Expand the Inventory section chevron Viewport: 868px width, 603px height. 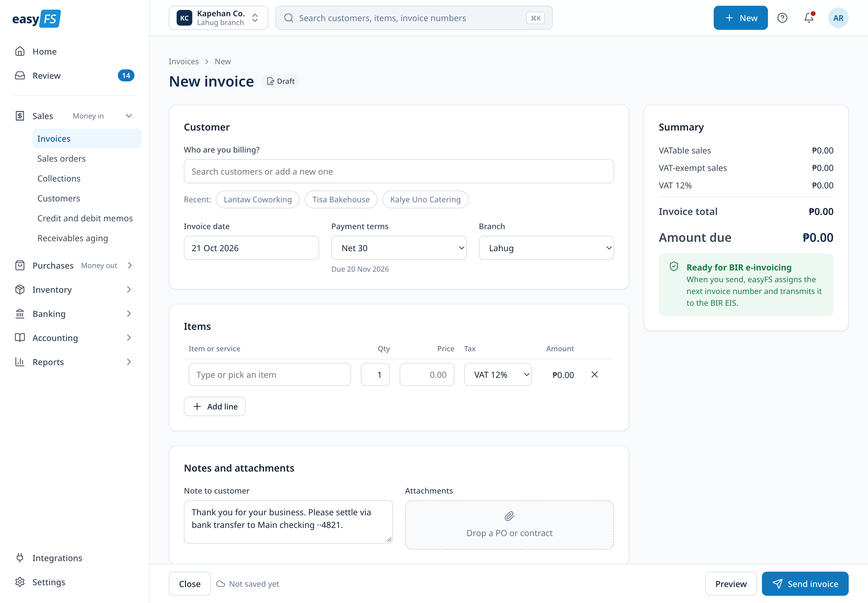pos(129,290)
